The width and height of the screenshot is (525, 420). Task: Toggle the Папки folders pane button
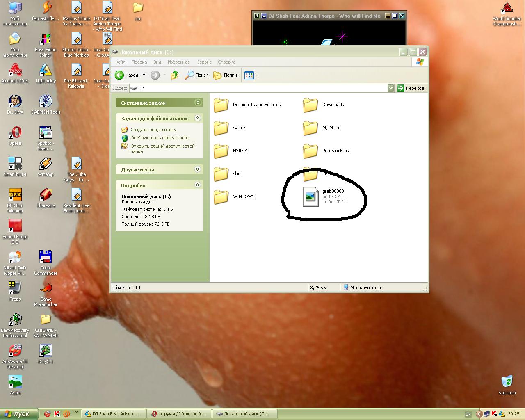click(x=225, y=75)
